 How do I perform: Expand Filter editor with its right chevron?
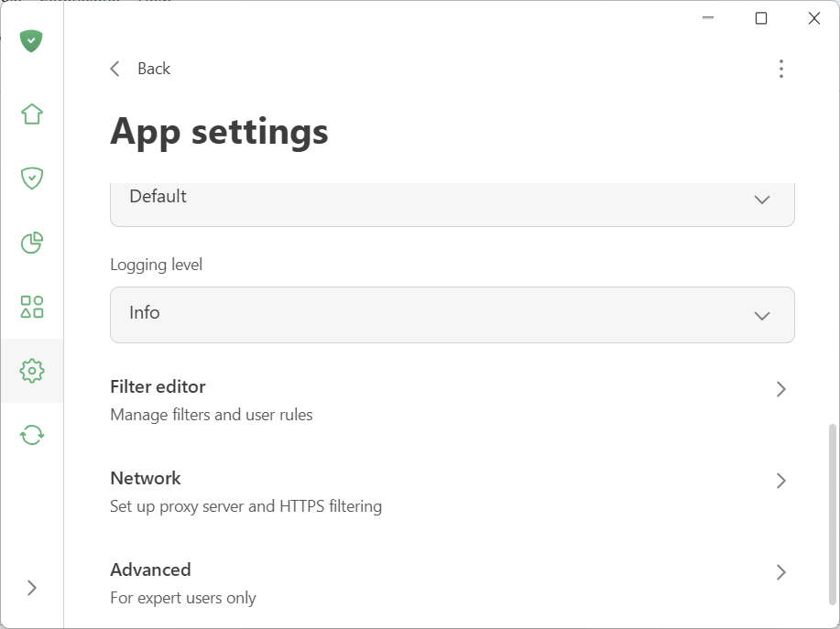pos(781,389)
